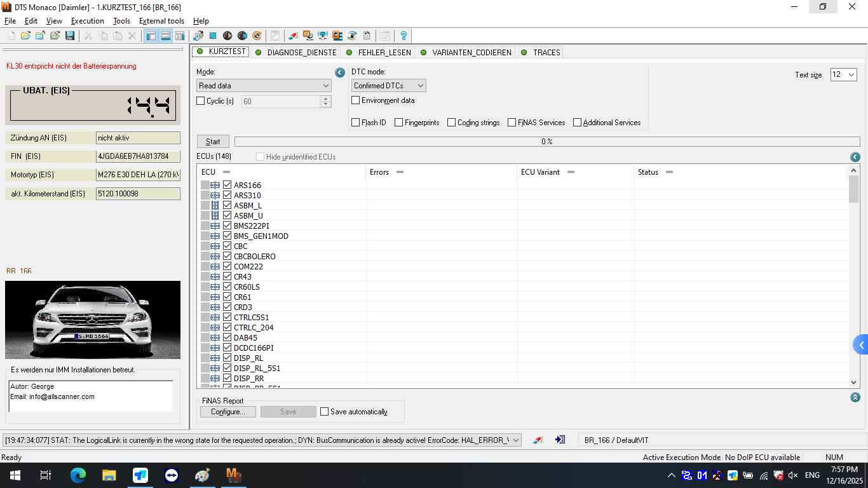Image resolution: width=868 pixels, height=488 pixels.
Task: Open the Help question mark icon
Action: (404, 36)
